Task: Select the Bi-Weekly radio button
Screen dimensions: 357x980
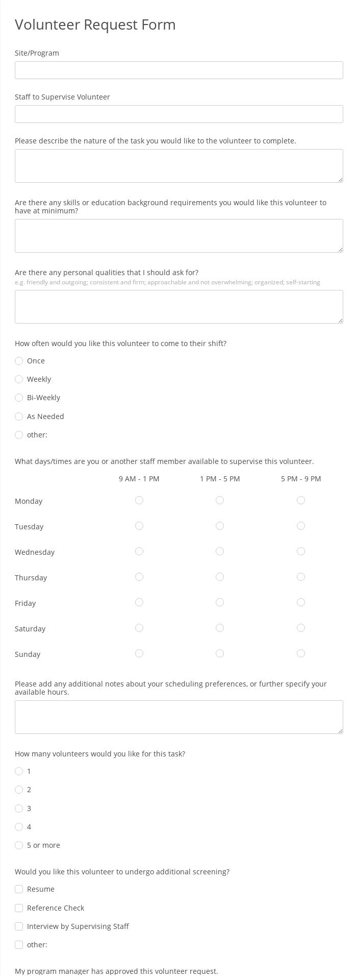Action: pos(19,398)
